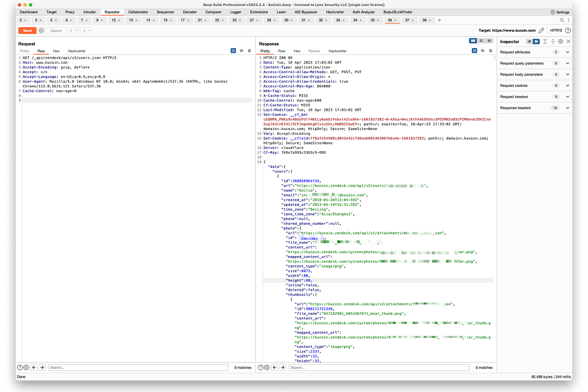Go forward to the next request in history
This screenshot has height=392, width=588.
(84, 30)
